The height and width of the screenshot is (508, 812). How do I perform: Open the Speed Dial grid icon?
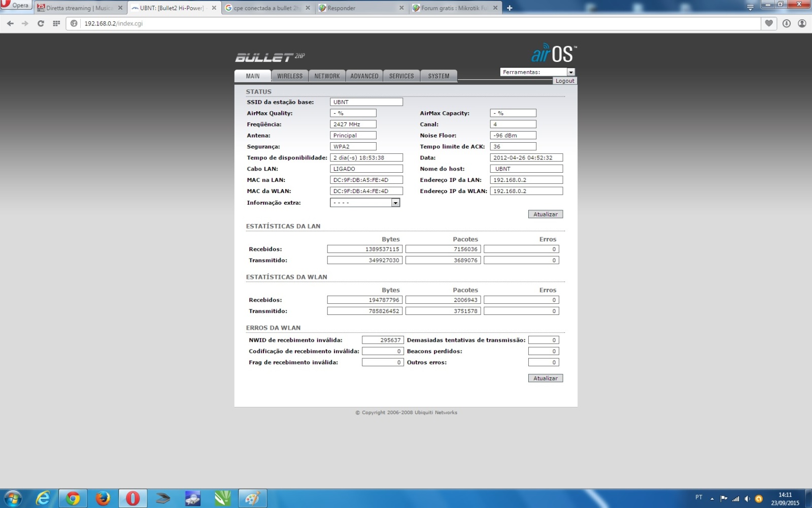coord(56,23)
